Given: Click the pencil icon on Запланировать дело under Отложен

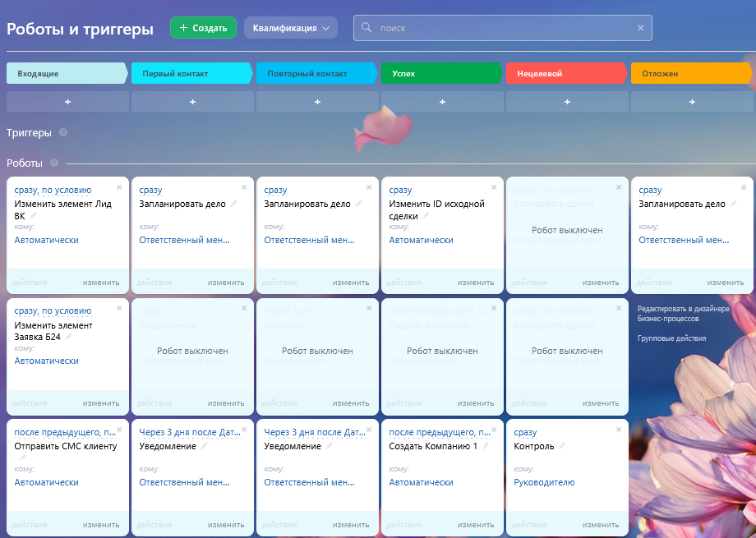Looking at the screenshot, I should pyautogui.click(x=733, y=204).
